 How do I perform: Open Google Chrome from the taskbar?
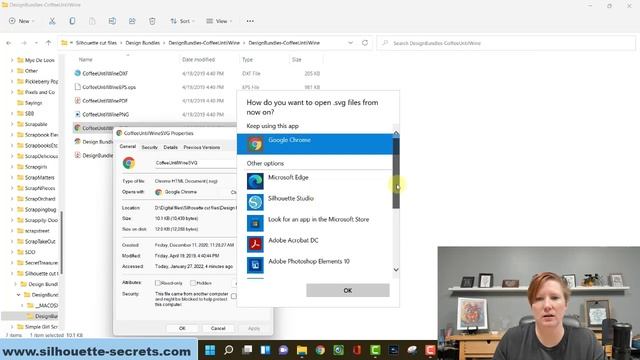[320, 350]
